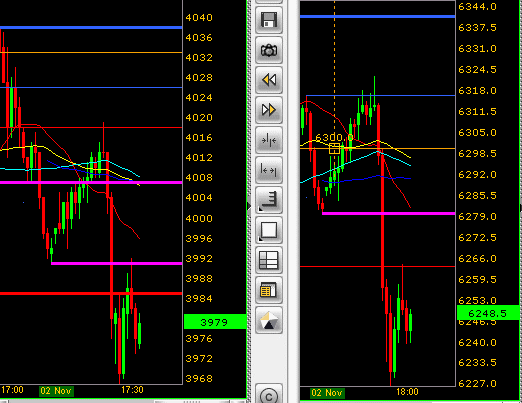The width and height of the screenshot is (522, 403).
Task: Click the floppy disk save icon
Action: click(x=269, y=20)
